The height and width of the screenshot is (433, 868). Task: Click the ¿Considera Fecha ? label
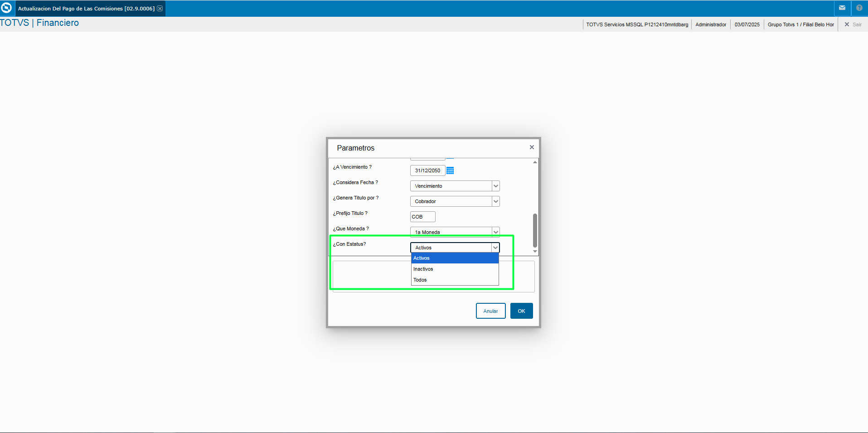pos(355,182)
